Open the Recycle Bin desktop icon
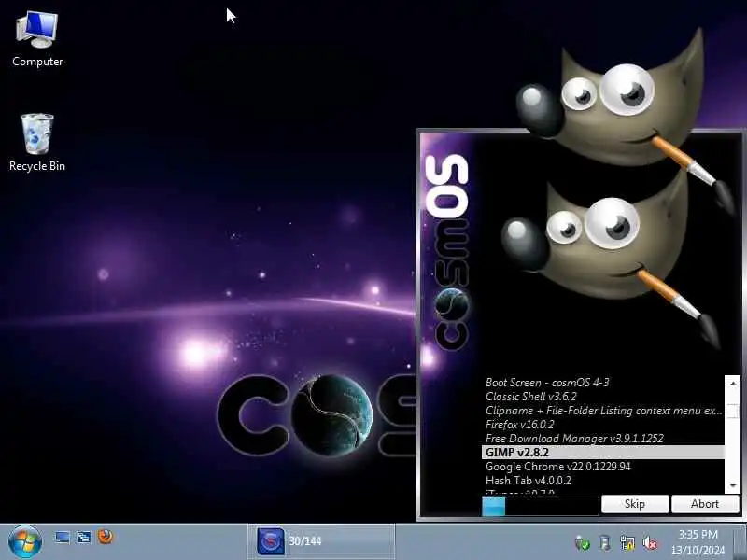This screenshot has height=560, width=747. tap(37, 142)
